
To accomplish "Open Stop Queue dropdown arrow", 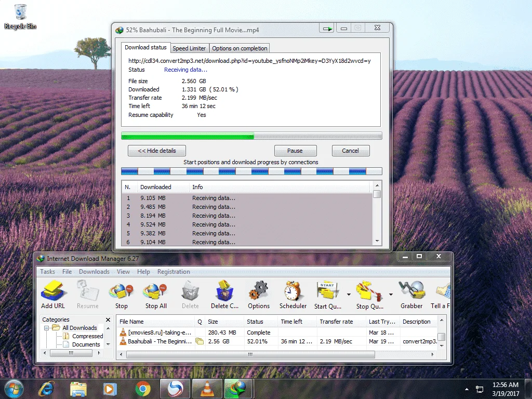I will [391, 295].
